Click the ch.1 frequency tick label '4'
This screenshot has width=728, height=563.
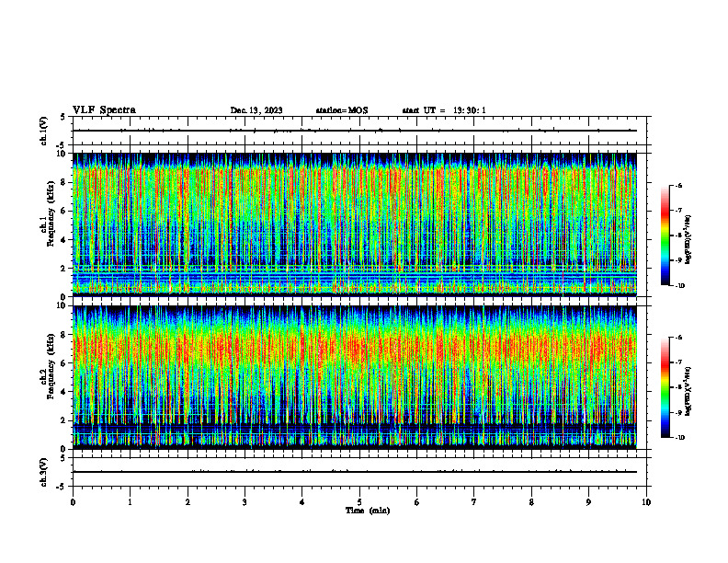click(x=64, y=240)
